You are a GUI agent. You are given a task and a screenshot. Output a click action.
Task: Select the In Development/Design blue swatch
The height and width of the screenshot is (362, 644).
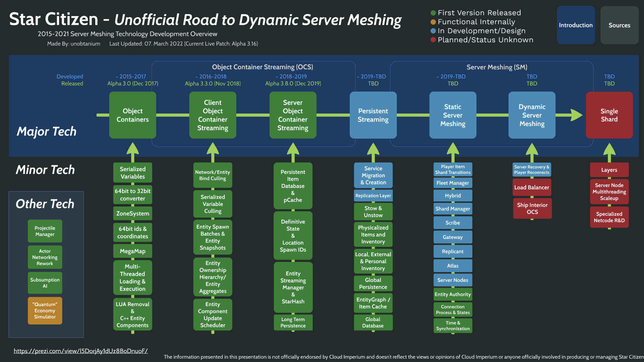(433, 31)
